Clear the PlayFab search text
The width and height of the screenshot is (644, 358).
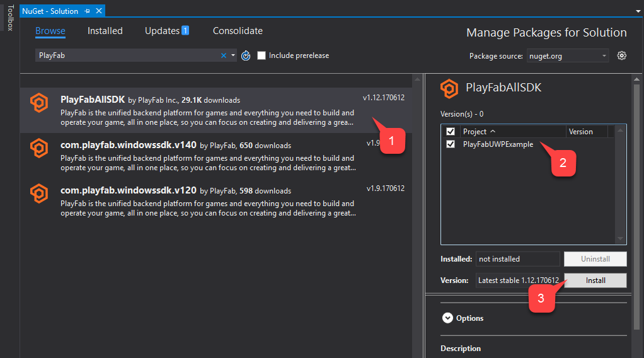click(224, 55)
